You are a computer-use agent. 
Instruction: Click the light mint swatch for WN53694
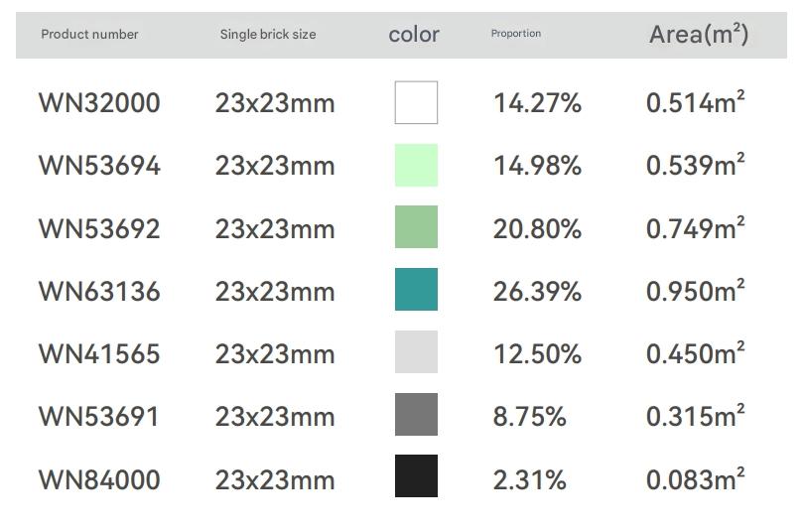click(416, 165)
